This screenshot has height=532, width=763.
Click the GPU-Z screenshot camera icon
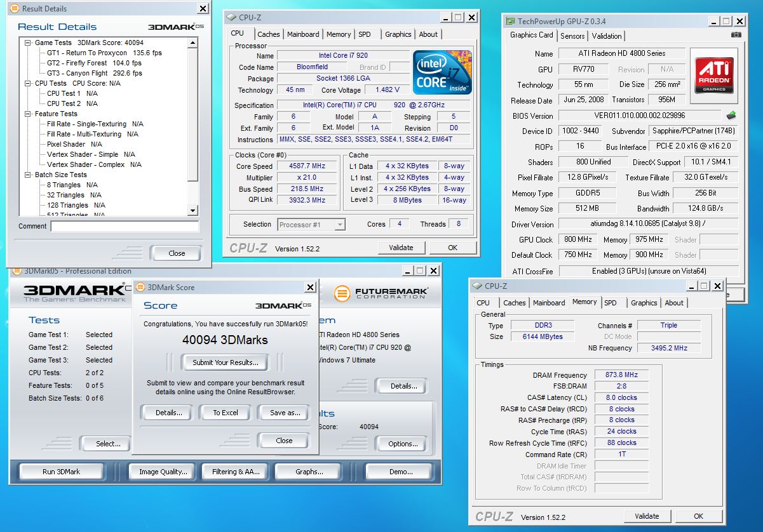tap(736, 35)
